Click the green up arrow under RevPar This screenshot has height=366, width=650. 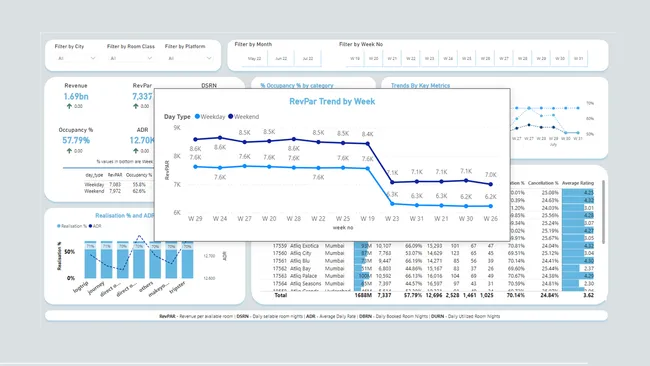click(x=136, y=106)
